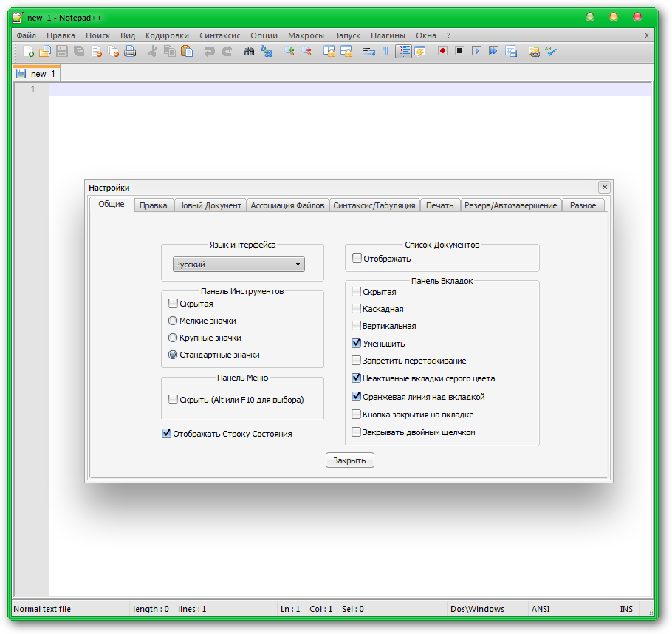Click the Save file floppy icon
Screen dimensions: 672x634
(x=62, y=52)
